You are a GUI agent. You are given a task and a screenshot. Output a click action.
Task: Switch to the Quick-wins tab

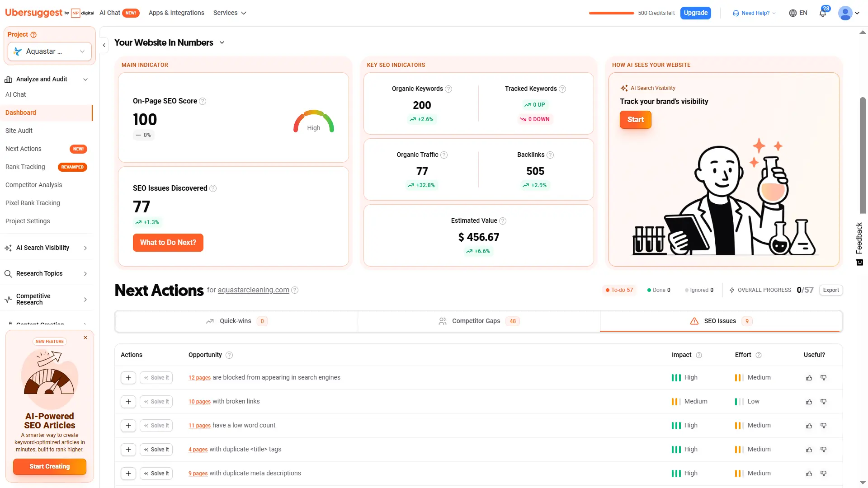point(236,321)
